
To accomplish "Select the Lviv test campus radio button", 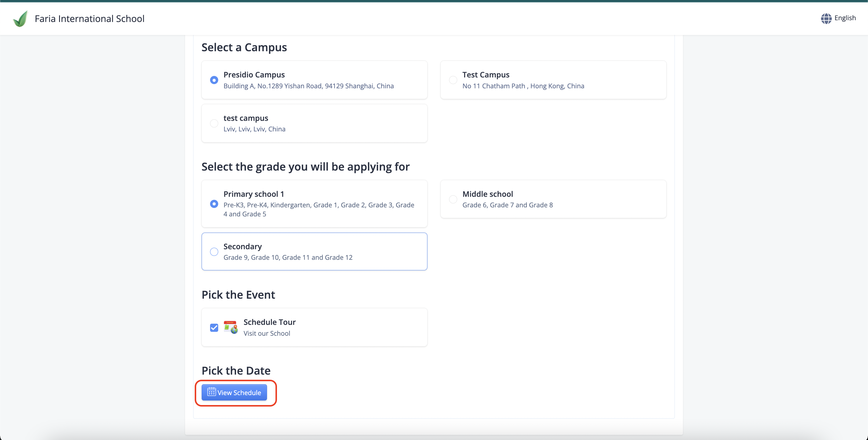I will point(214,123).
